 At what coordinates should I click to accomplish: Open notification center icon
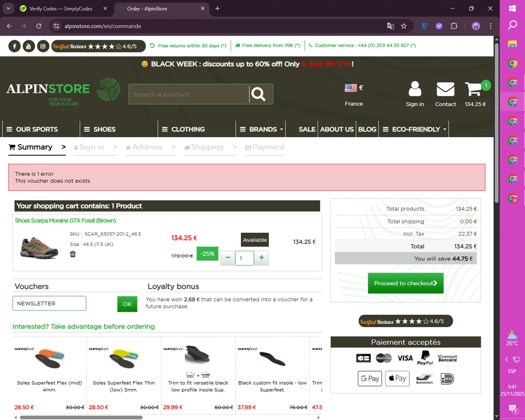[512, 408]
